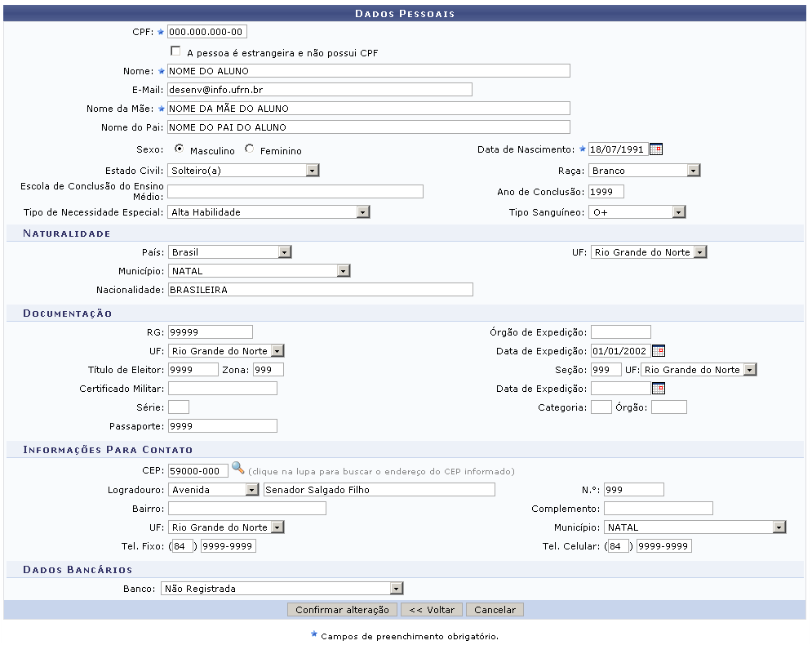Click the Confirmar alteração button
812x645 pixels.
click(342, 610)
